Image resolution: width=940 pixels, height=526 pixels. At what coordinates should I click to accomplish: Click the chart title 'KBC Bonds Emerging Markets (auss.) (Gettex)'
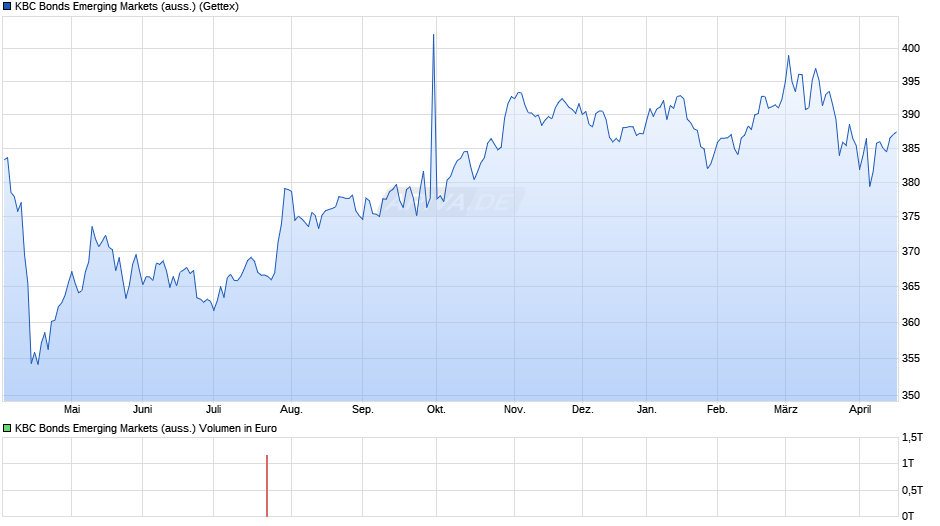tap(126, 7)
